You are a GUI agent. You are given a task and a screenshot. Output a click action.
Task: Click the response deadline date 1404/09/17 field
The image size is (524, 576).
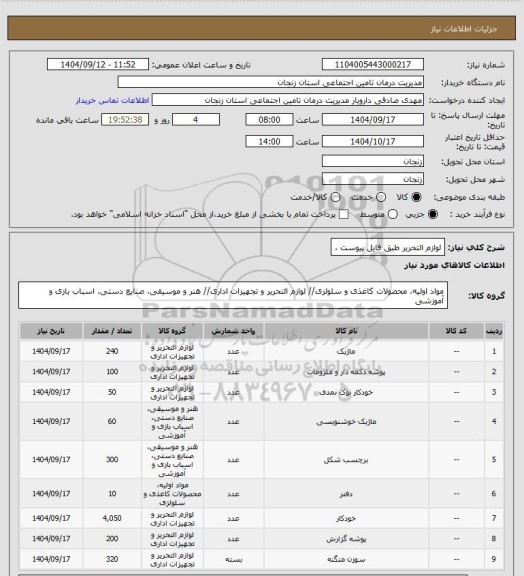[x=373, y=120]
